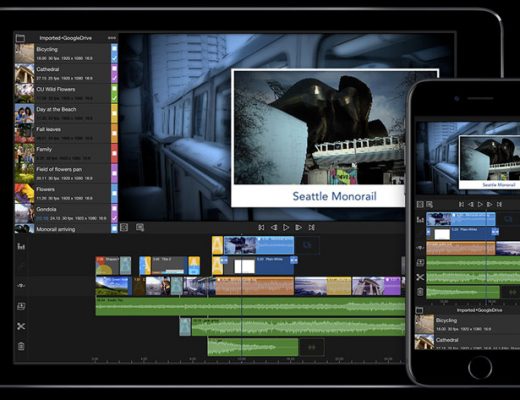Screen dimensions: 520x400
Task: Jump to next edit on iPad transport
Action: tap(311, 227)
